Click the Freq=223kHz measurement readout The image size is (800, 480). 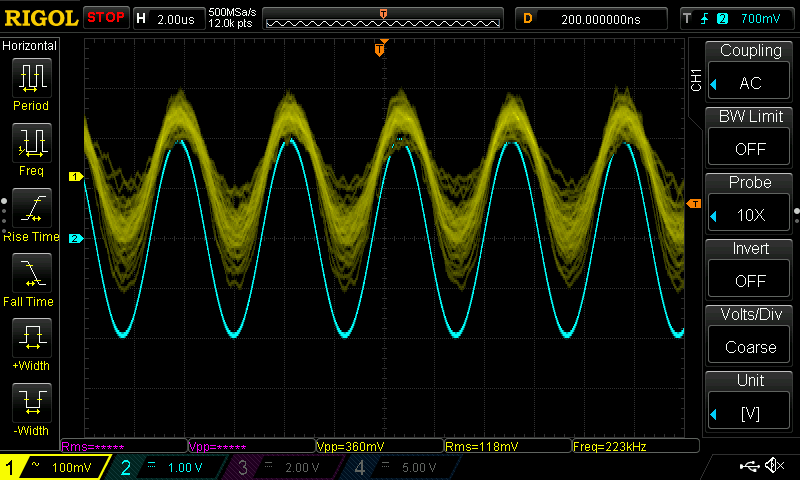pyautogui.click(x=635, y=446)
